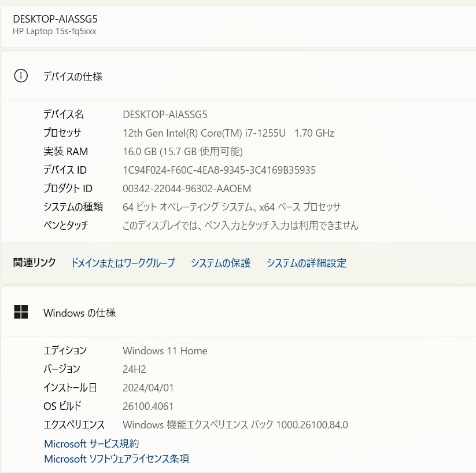Click the 関連リンク label
This screenshot has height=473, width=476.
pyautogui.click(x=34, y=262)
